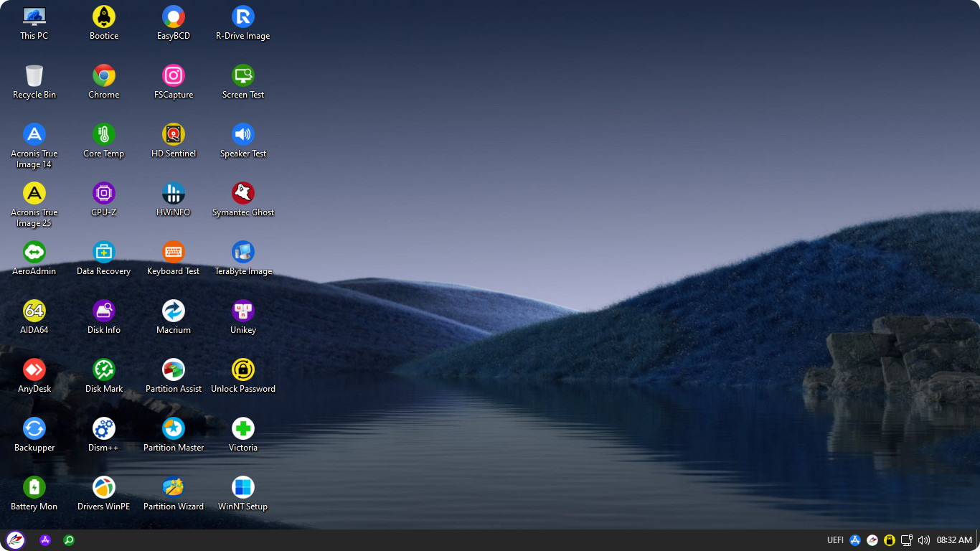Select the Dism++ desktop icon

(x=104, y=429)
